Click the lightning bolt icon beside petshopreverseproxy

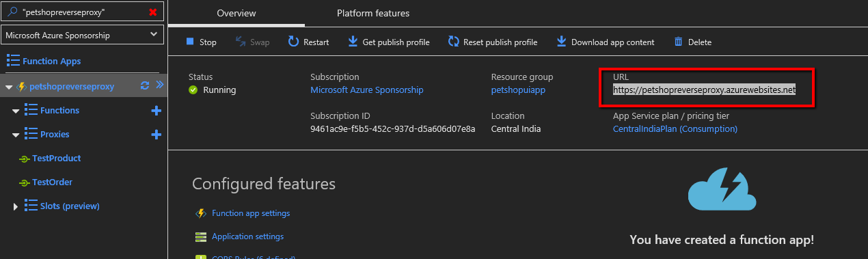(x=21, y=87)
